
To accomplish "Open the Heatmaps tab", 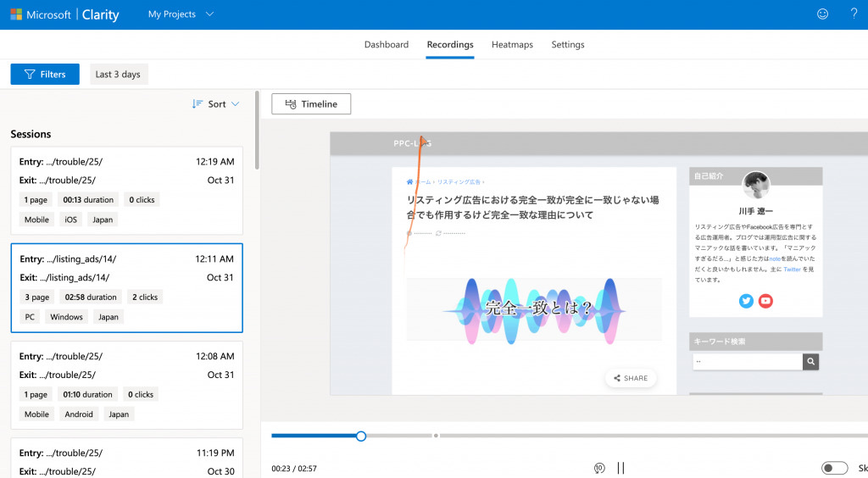I will click(x=512, y=44).
